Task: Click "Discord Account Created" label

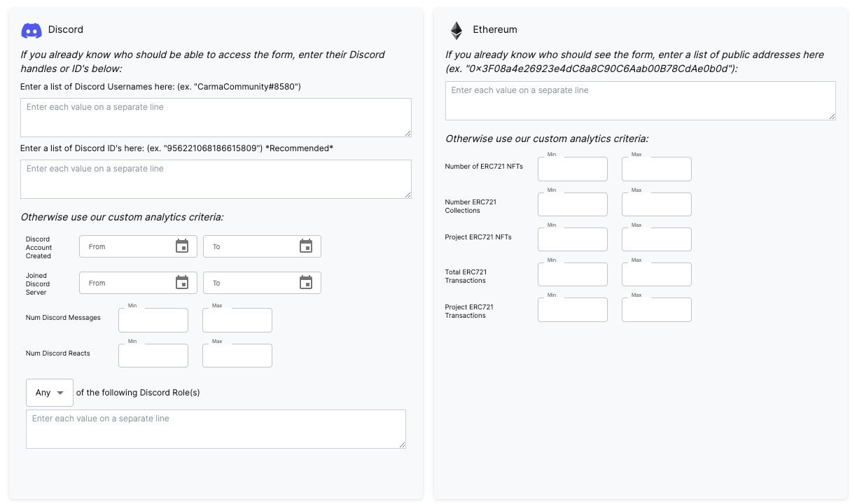Action: click(39, 248)
